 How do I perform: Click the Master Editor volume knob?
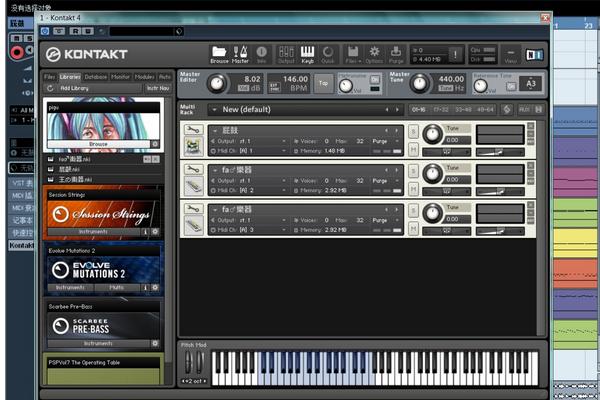click(x=217, y=83)
